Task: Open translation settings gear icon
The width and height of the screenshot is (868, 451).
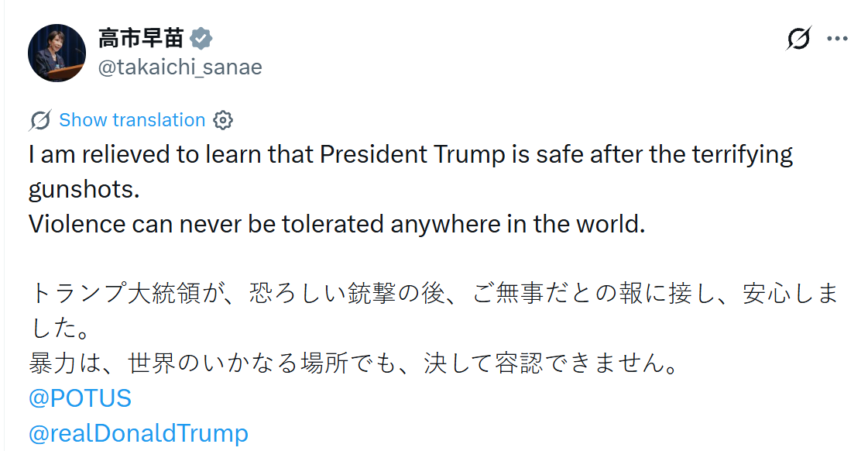Action: pyautogui.click(x=223, y=120)
